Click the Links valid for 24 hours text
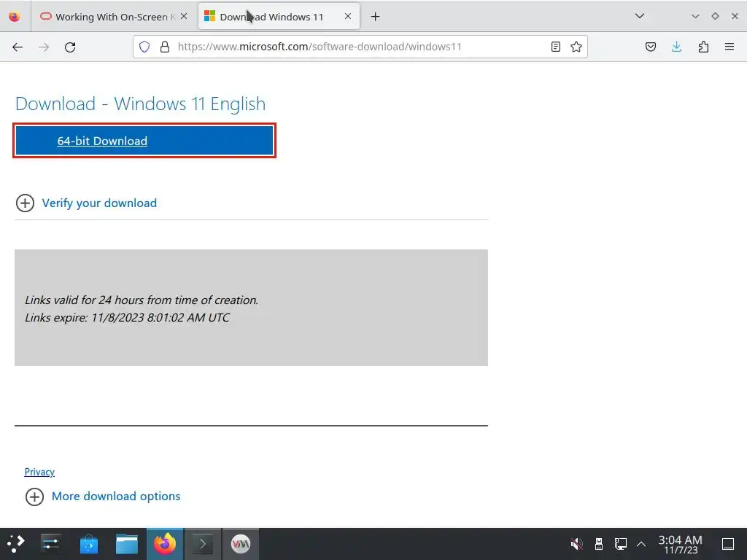This screenshot has height=560, width=747. (x=142, y=300)
